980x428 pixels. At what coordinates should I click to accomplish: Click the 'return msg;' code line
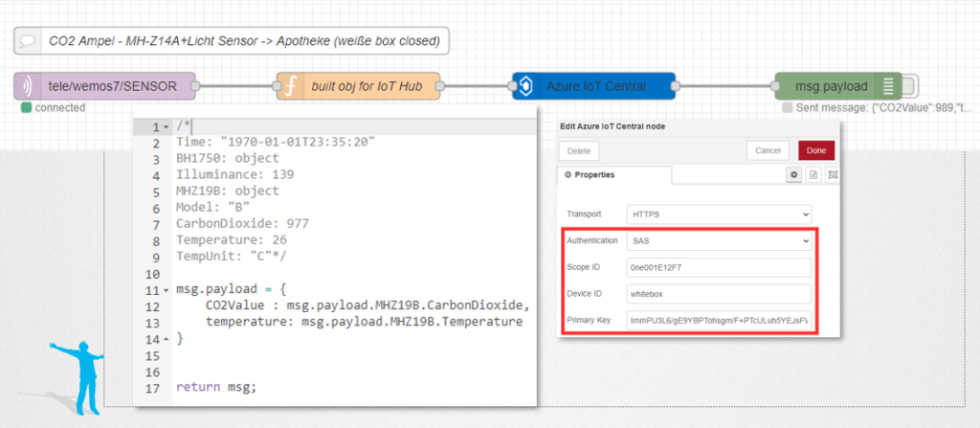coord(216,388)
